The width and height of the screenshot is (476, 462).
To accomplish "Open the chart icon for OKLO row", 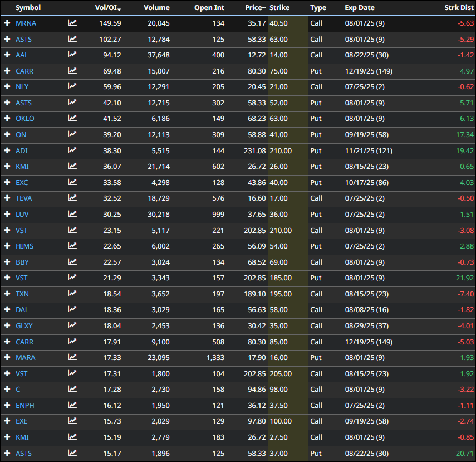I will pyautogui.click(x=72, y=118).
